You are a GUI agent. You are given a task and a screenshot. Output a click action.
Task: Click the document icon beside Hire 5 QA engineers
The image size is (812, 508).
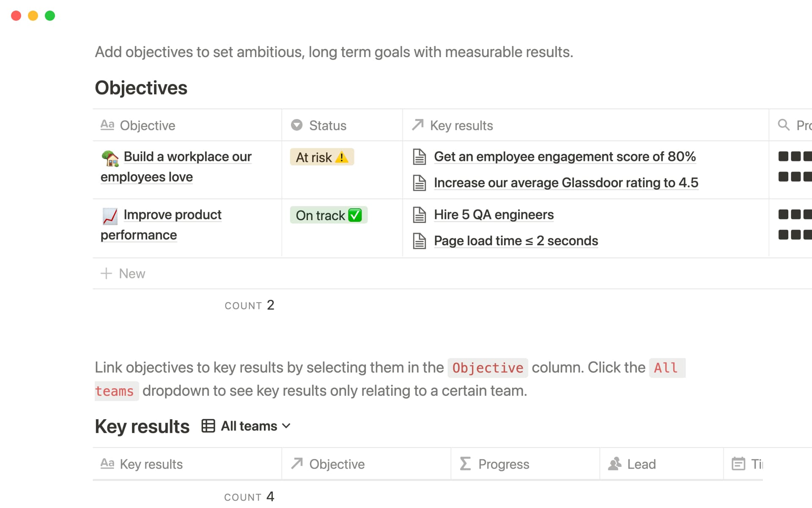click(419, 215)
